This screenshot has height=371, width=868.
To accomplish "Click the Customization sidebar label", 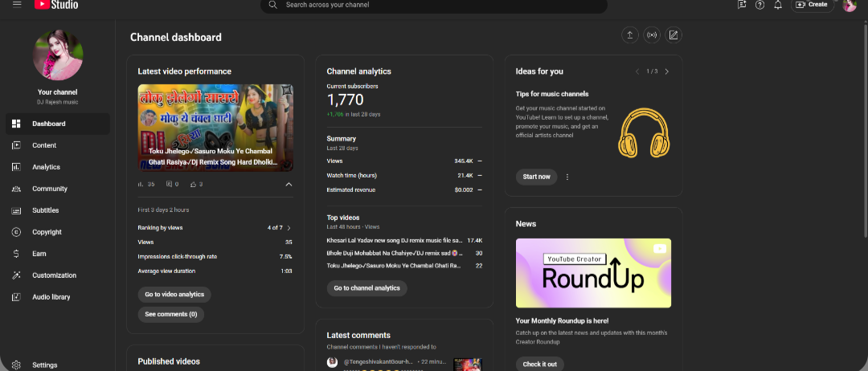I will (x=55, y=275).
